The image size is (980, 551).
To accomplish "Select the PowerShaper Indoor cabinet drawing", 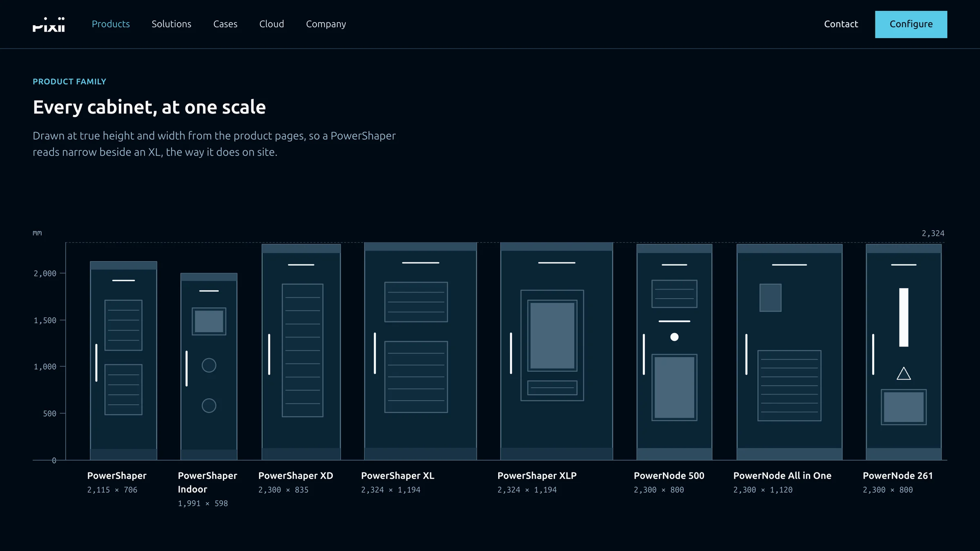I will pyautogui.click(x=209, y=367).
